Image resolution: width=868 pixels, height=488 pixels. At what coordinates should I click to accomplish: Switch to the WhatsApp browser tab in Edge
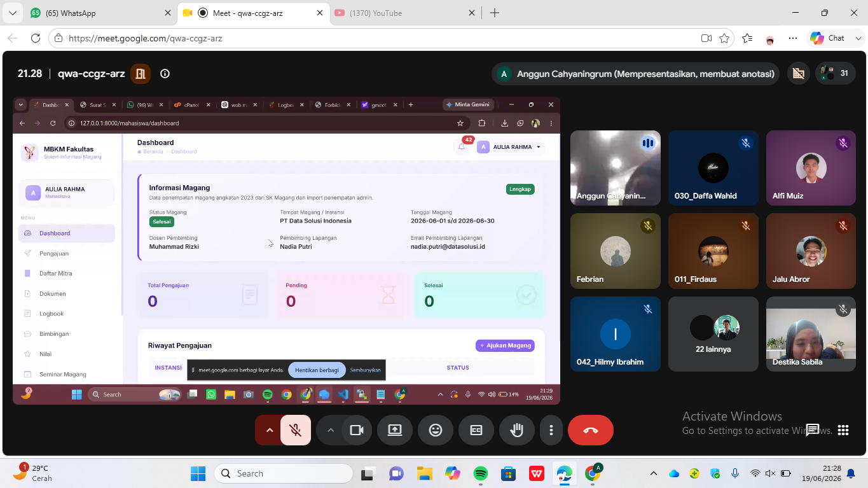(100, 13)
